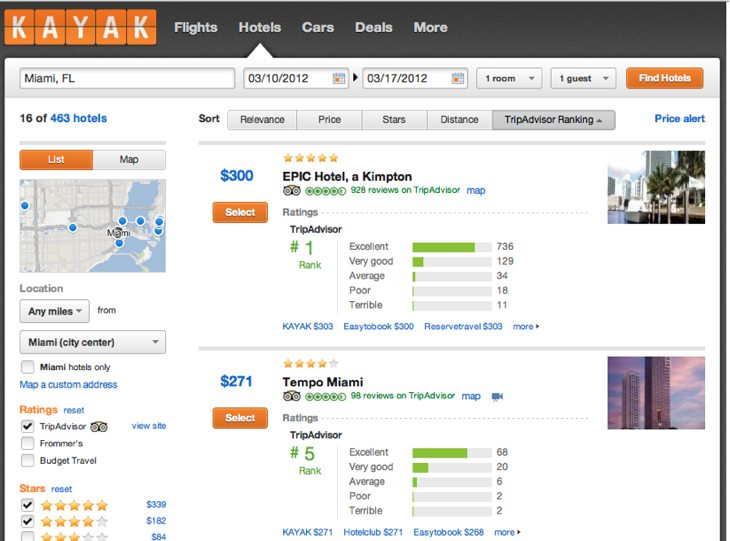Open the 1 guest dropdown
Screen dimensions: 730x541
click(583, 78)
